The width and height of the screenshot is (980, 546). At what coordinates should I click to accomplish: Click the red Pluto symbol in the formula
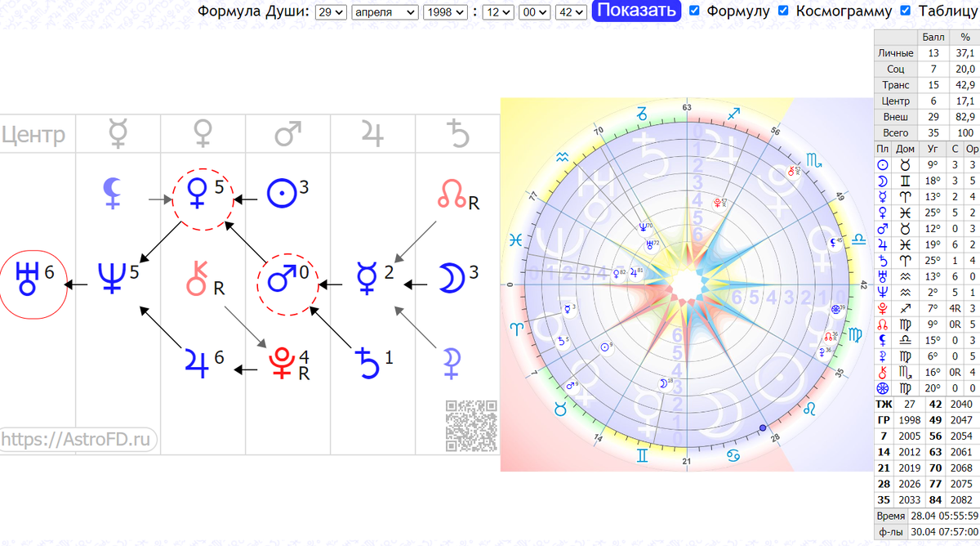280,363
